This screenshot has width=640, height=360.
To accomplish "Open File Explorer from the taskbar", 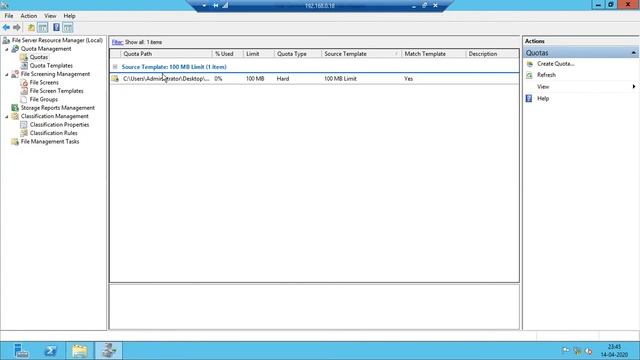I will [80, 351].
